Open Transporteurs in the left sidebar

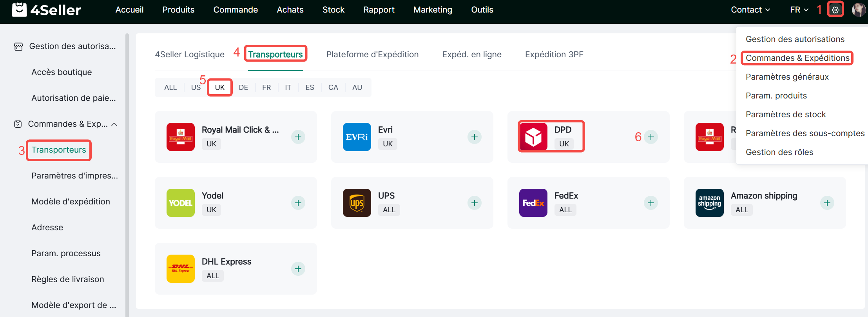(x=59, y=150)
